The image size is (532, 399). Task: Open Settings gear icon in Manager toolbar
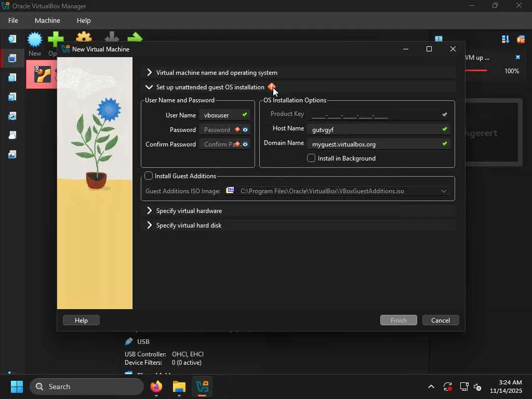pyautogui.click(x=84, y=37)
